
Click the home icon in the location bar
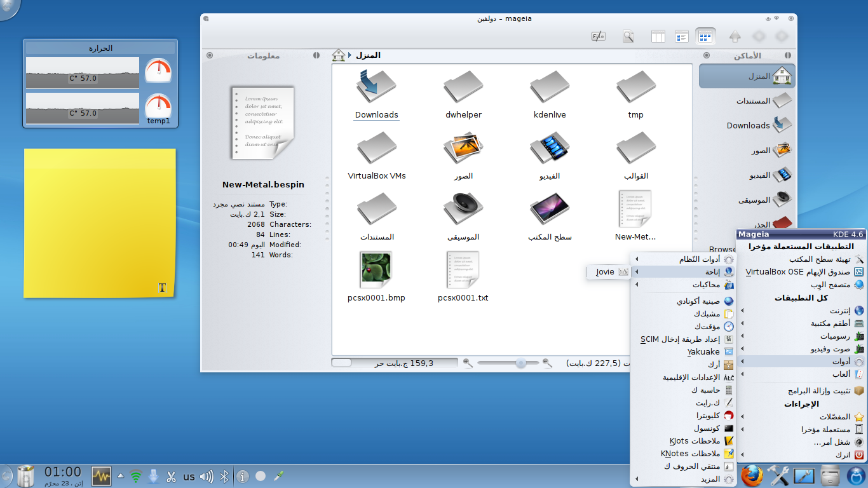click(339, 55)
